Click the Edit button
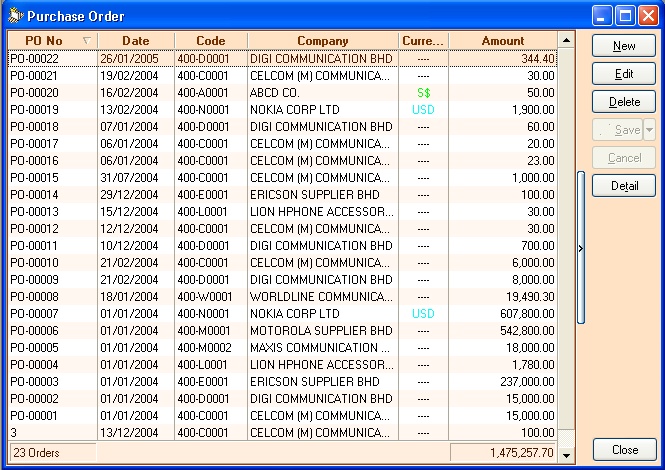Image resolution: width=665 pixels, height=470 pixels. (623, 74)
